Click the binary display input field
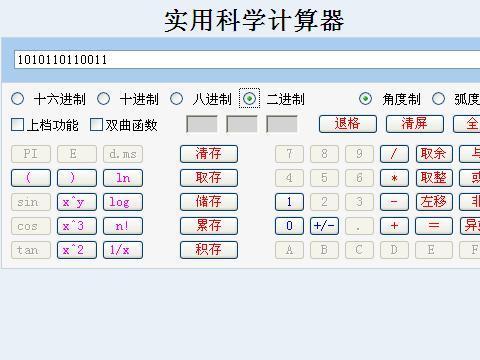Image resolution: width=480 pixels, height=360 pixels. (x=247, y=60)
